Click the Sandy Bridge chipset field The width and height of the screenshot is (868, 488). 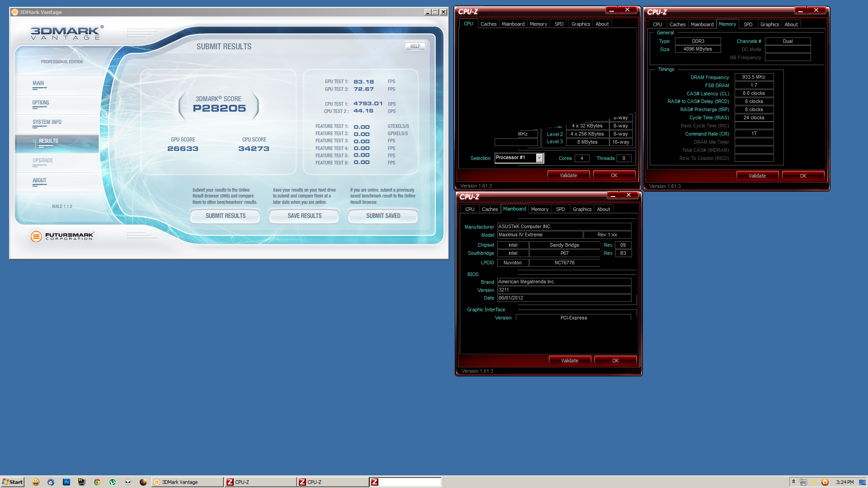(564, 245)
